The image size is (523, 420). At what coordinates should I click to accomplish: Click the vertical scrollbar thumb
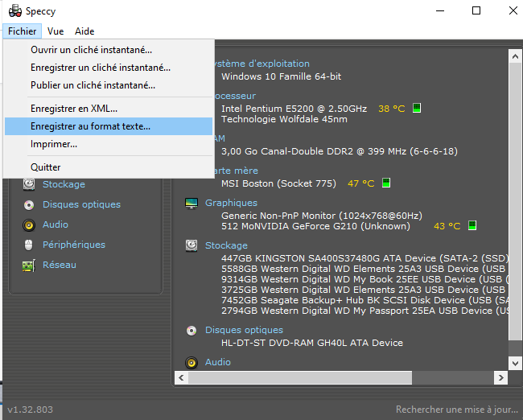pos(515,201)
